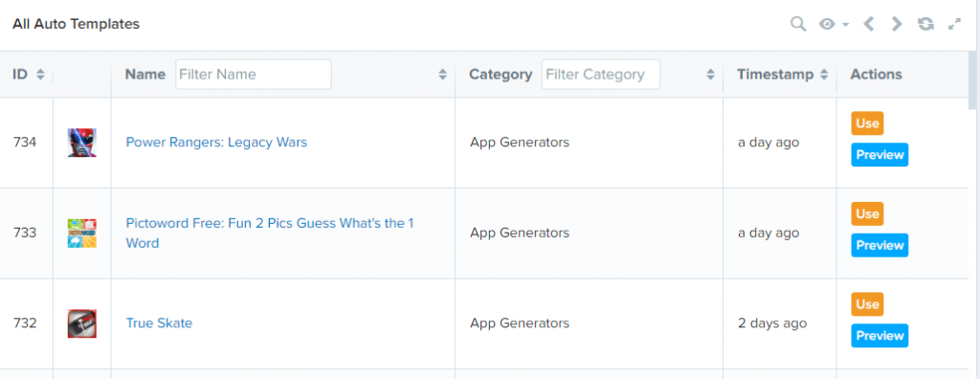Click App Generators in True Skate row
Screen dimensions: 980x379
[x=520, y=323]
